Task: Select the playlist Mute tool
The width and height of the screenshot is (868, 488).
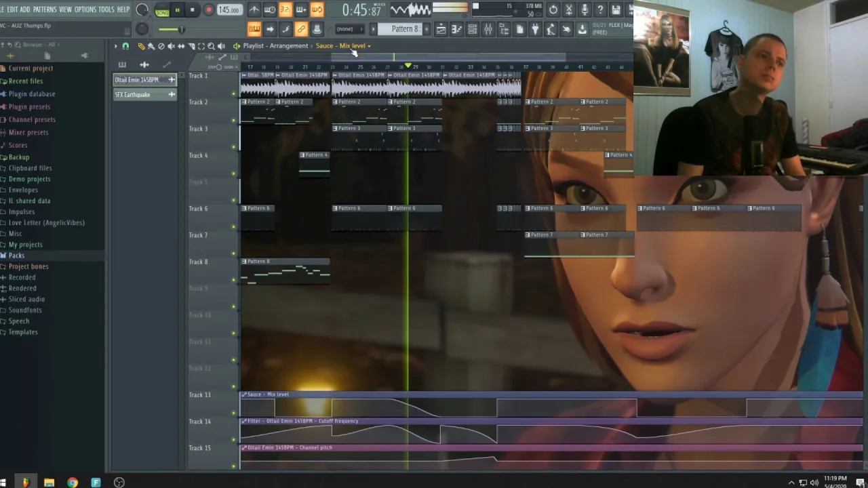Action: click(171, 46)
